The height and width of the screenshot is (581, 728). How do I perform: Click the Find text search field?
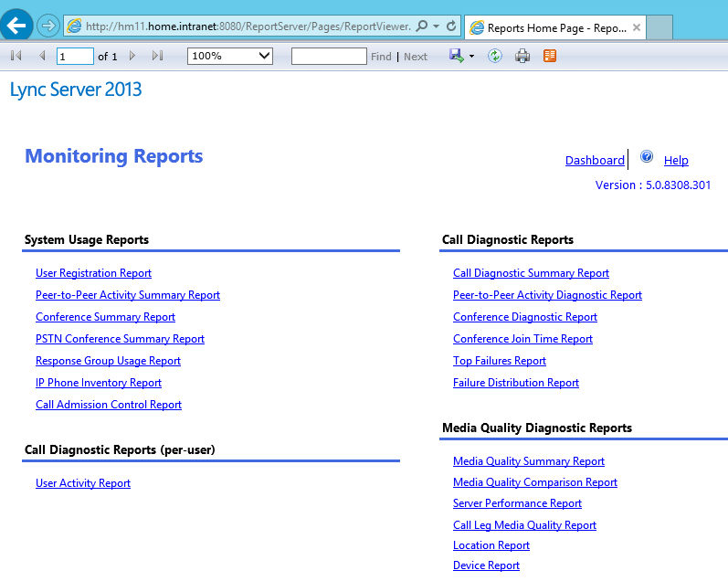[x=329, y=57]
